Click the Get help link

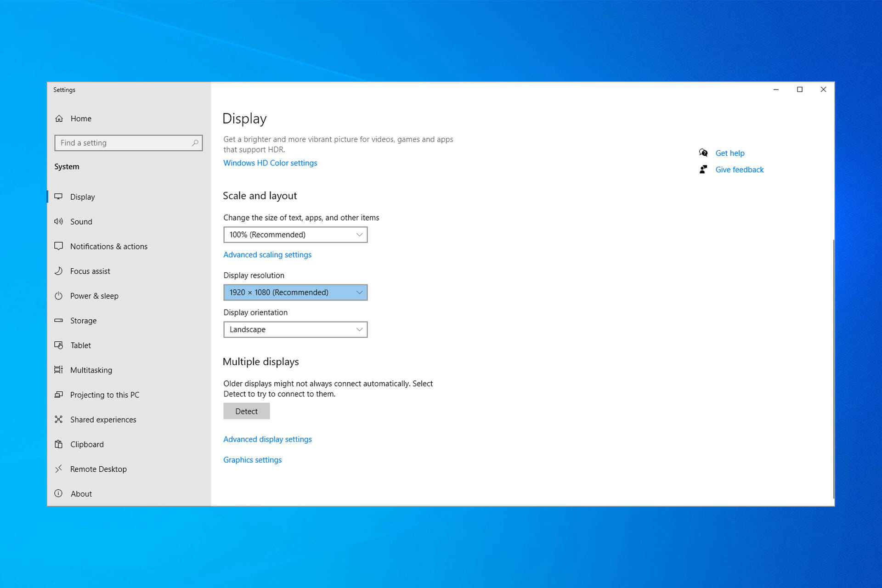click(730, 153)
